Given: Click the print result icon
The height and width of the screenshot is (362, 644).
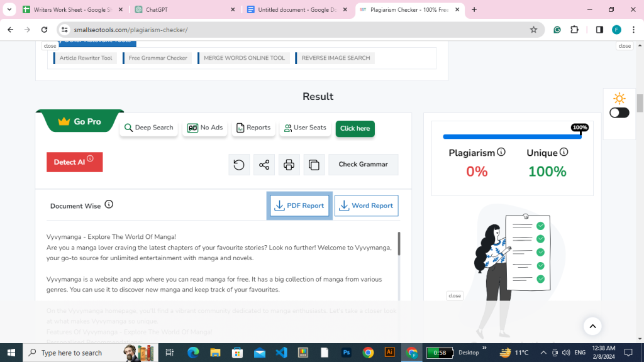Looking at the screenshot, I should pyautogui.click(x=289, y=165).
